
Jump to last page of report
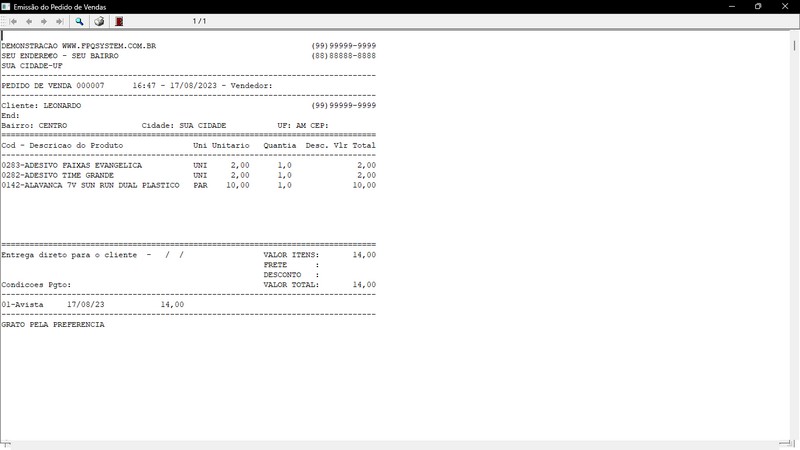click(60, 21)
